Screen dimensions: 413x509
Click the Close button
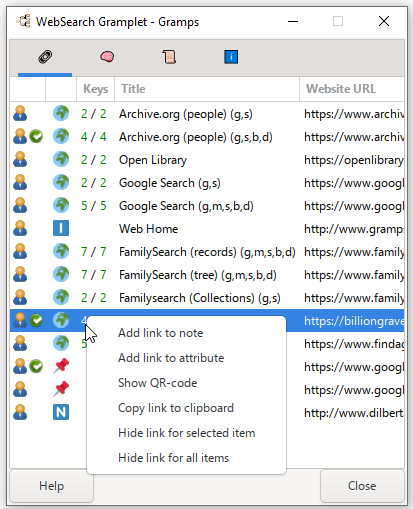pos(362,486)
